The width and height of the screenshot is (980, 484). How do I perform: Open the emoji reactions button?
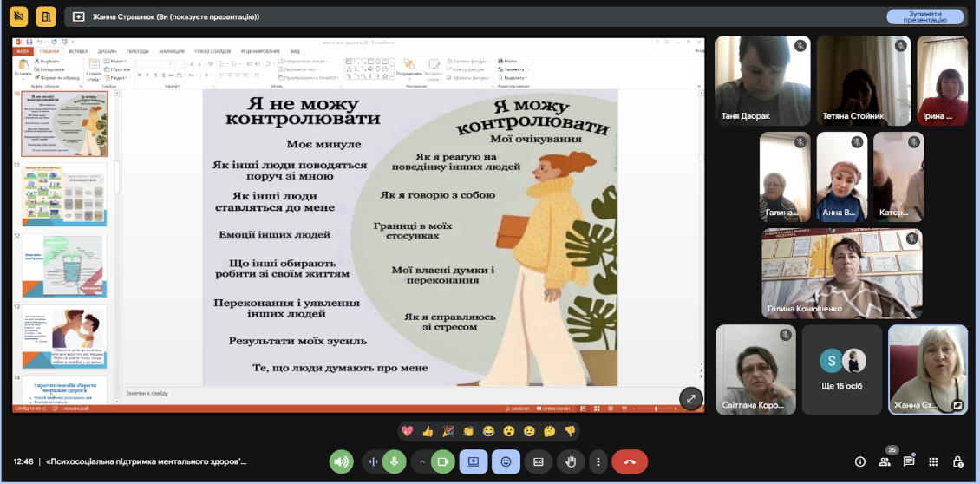(506, 462)
